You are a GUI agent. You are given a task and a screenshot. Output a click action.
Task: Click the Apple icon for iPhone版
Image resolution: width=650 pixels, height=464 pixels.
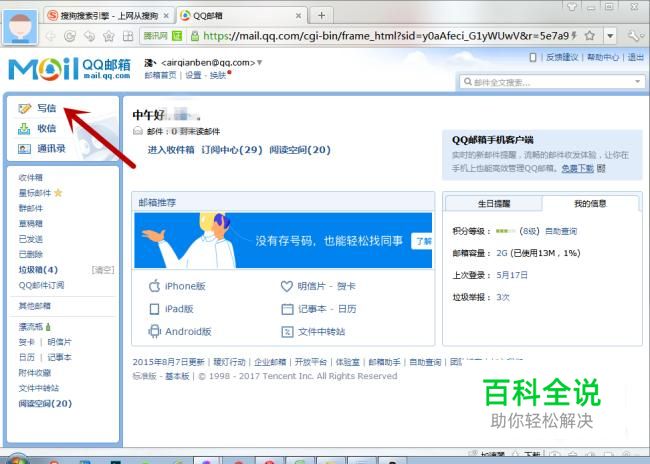[154, 286]
